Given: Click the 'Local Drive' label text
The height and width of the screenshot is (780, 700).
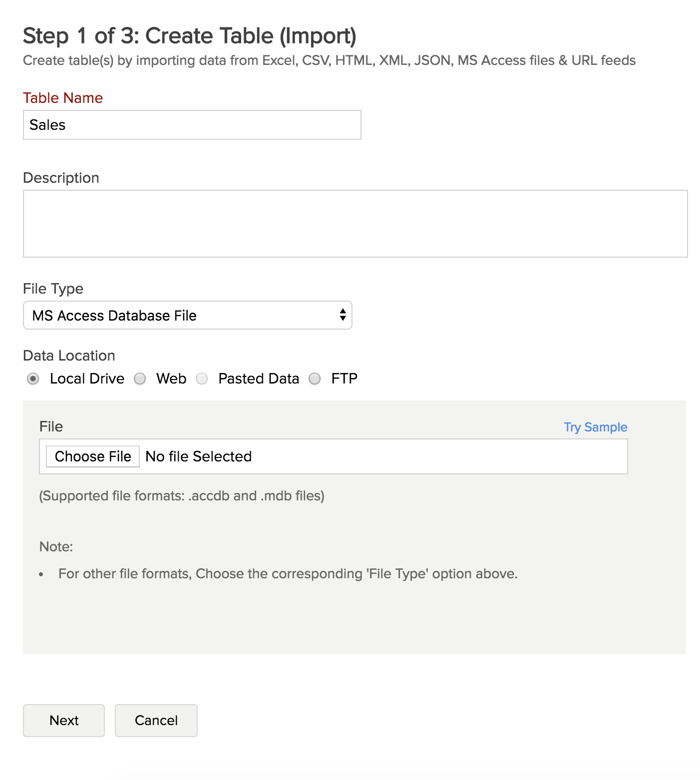Looking at the screenshot, I should (87, 379).
